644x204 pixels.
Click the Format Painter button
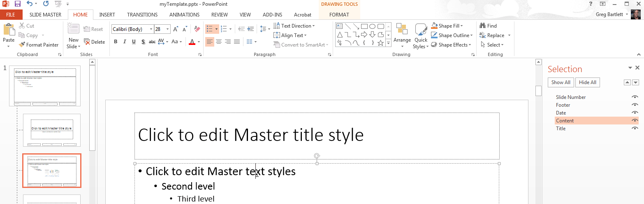pos(39,45)
